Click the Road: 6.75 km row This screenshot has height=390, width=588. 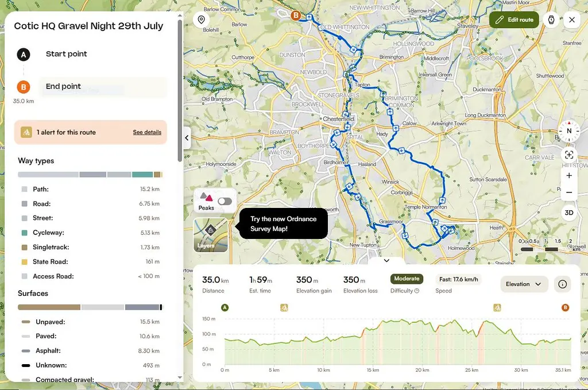[90, 204]
